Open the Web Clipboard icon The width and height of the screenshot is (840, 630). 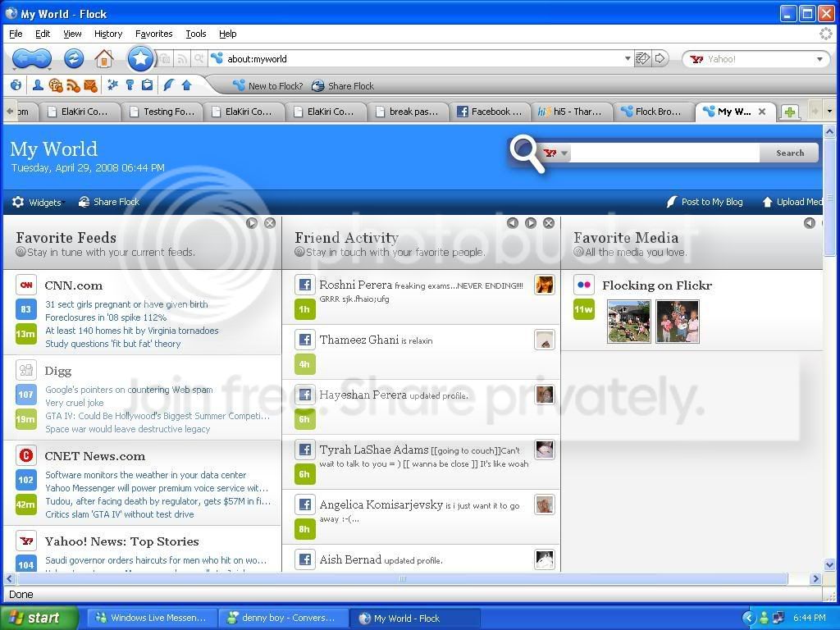tap(147, 85)
